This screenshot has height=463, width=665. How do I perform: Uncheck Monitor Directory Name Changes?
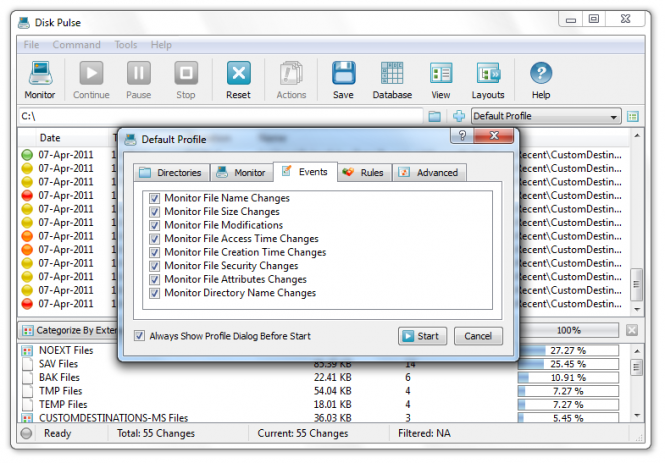(x=154, y=293)
